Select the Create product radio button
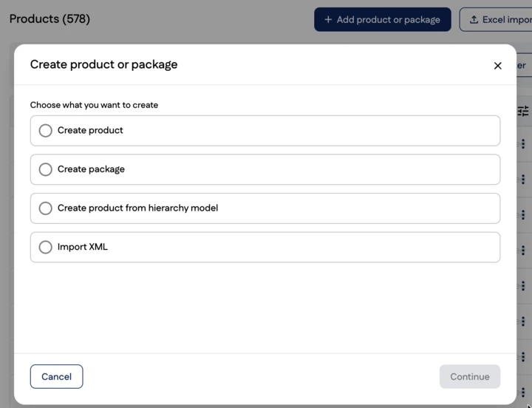 click(x=46, y=131)
